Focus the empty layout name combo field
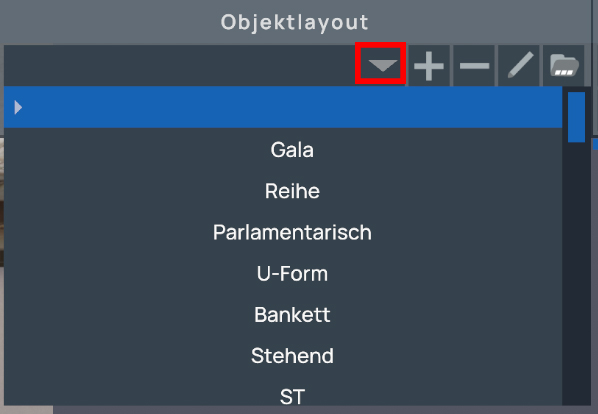Viewport: 598px width, 414px height. (x=179, y=66)
